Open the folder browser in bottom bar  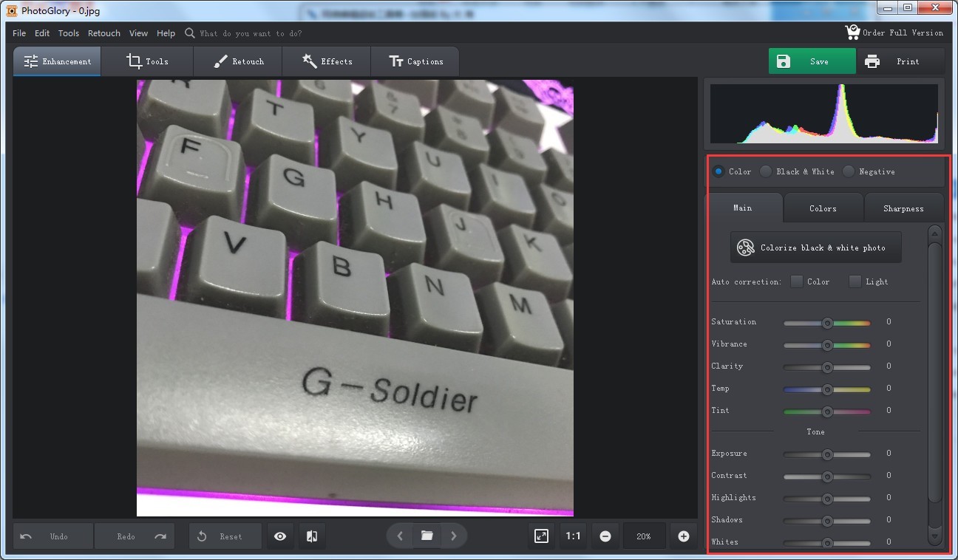click(x=427, y=536)
